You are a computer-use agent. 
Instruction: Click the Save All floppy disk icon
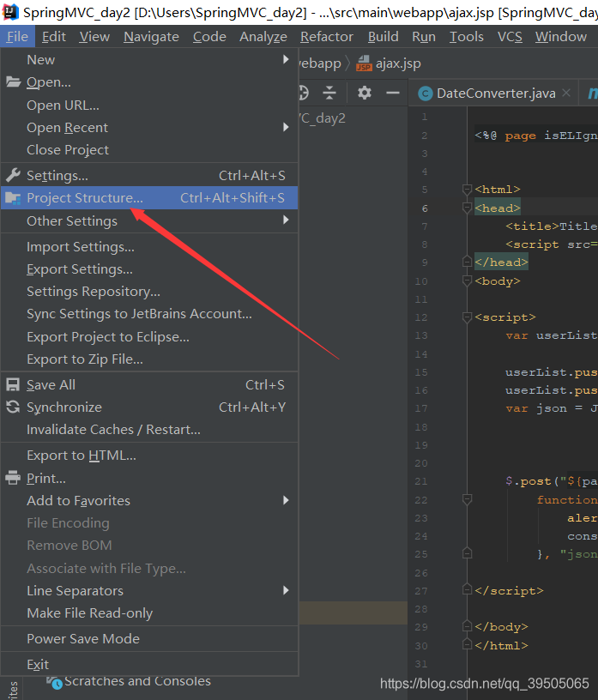[13, 385]
